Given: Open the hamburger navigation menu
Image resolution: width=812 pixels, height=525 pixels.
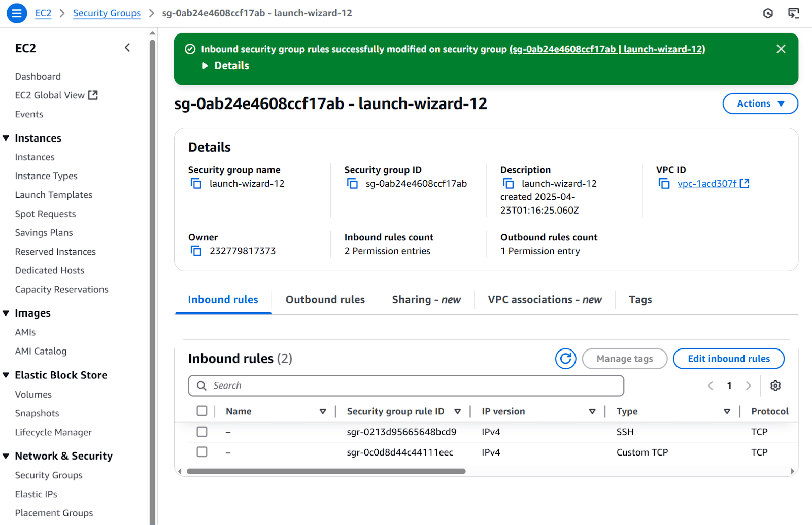Looking at the screenshot, I should (16, 13).
